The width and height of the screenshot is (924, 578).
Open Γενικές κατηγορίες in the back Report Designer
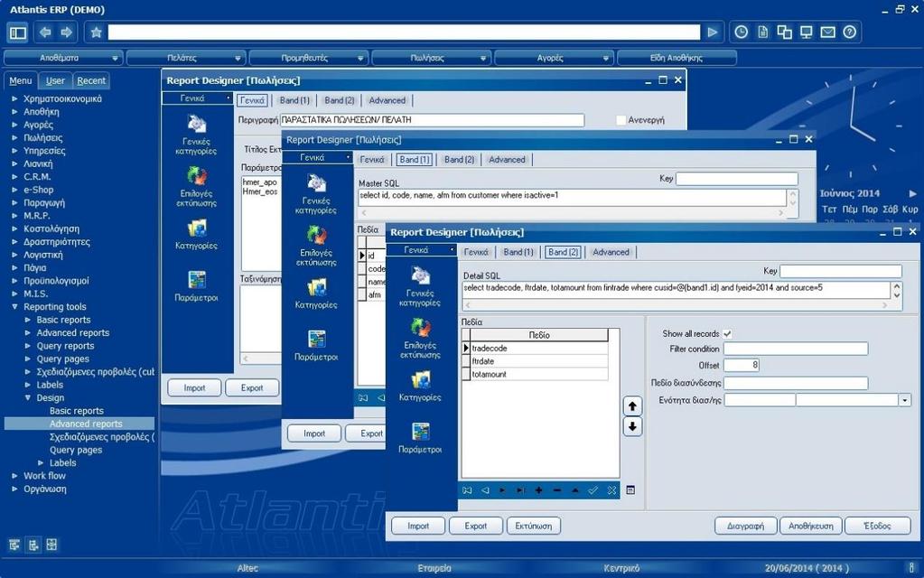click(196, 135)
